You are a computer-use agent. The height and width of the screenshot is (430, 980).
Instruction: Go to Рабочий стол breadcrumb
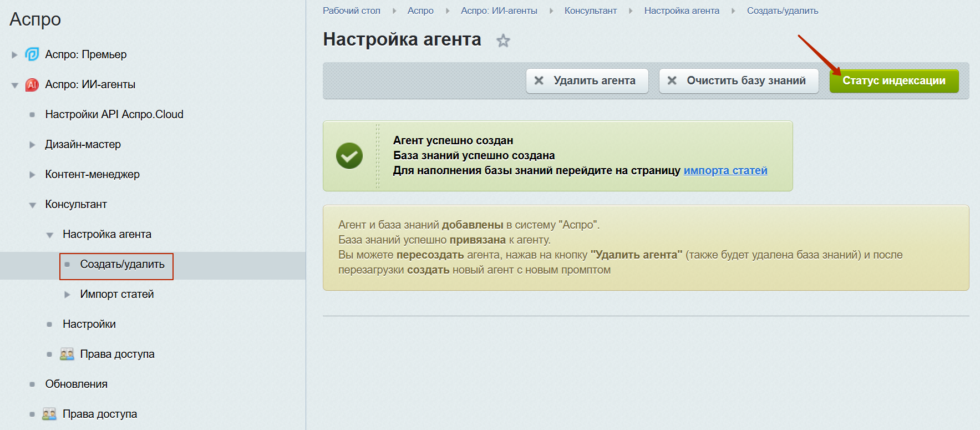coord(352,11)
